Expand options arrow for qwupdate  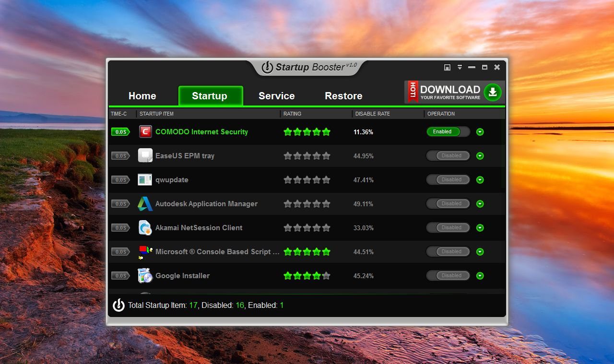[x=480, y=180]
